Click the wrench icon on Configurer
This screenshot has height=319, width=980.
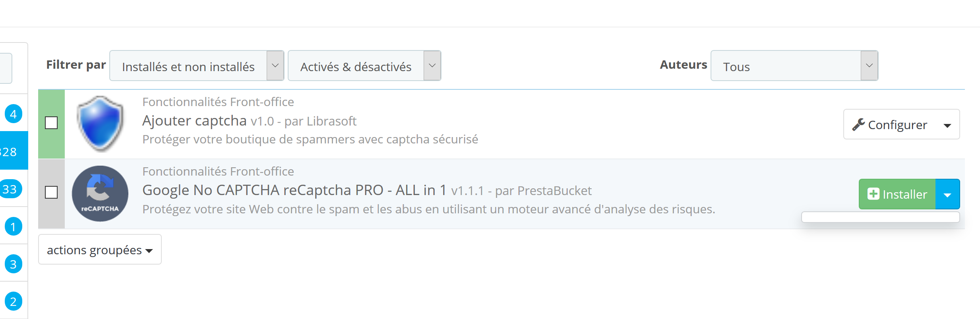point(858,125)
